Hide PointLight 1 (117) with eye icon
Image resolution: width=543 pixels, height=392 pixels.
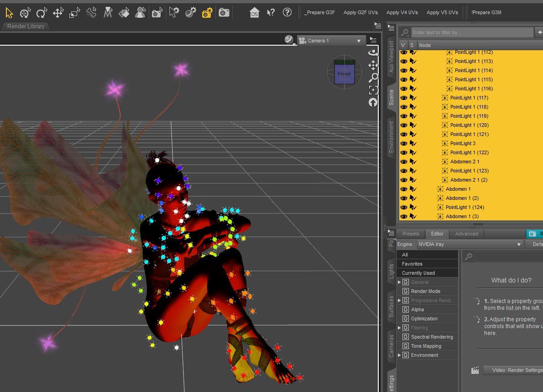coord(404,98)
